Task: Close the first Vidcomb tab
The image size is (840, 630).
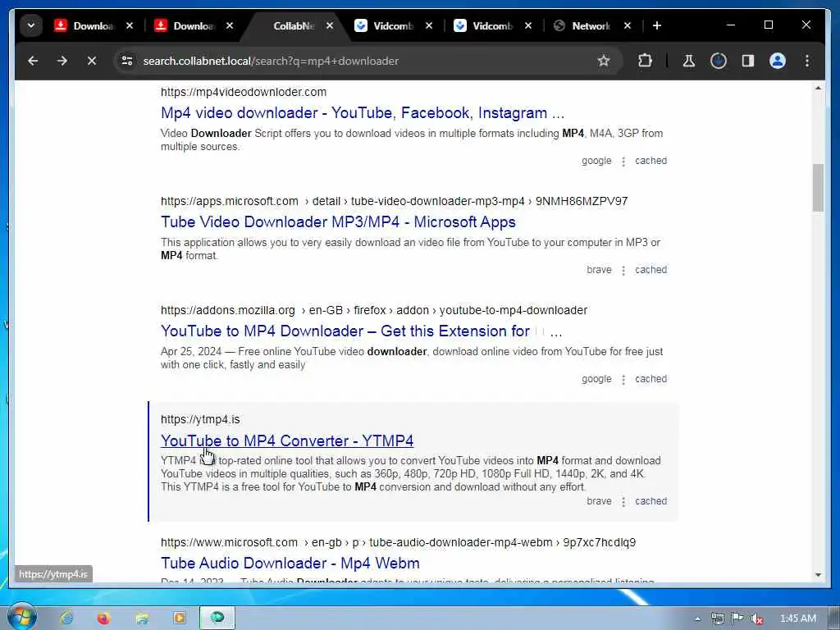Action: coord(428,25)
